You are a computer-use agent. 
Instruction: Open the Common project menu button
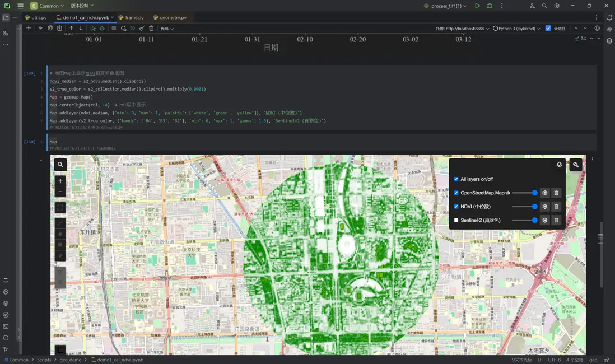pos(48,6)
